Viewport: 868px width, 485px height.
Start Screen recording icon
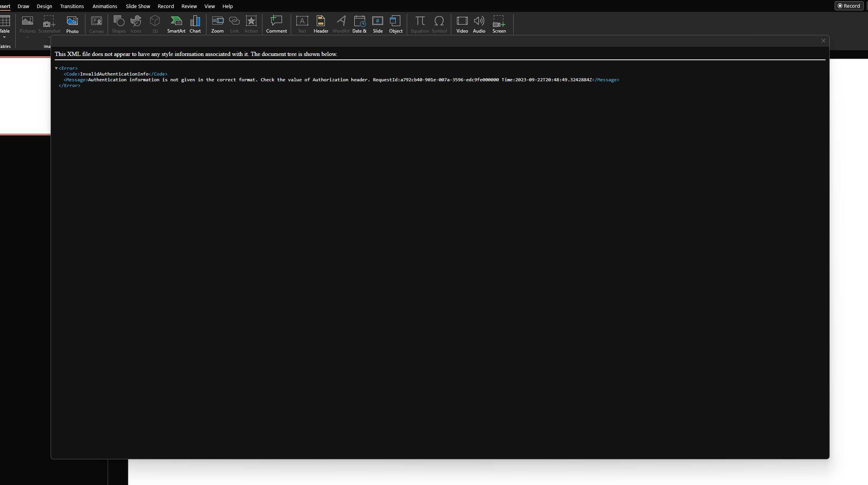(499, 24)
